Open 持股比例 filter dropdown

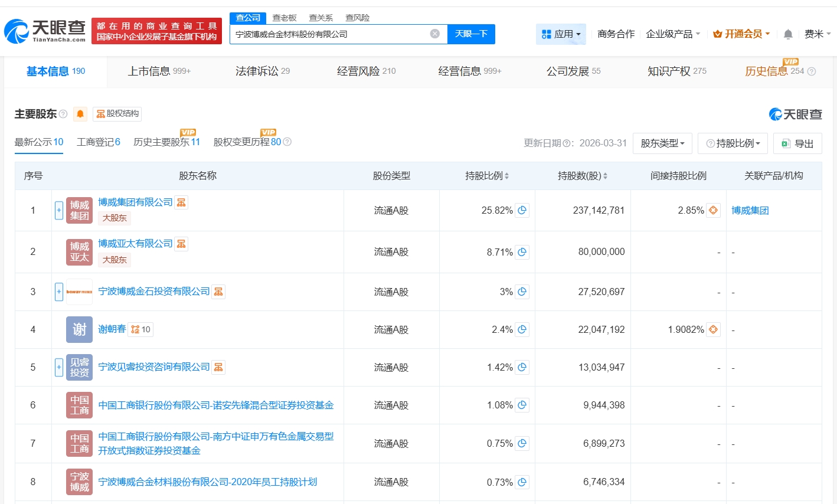733,143
